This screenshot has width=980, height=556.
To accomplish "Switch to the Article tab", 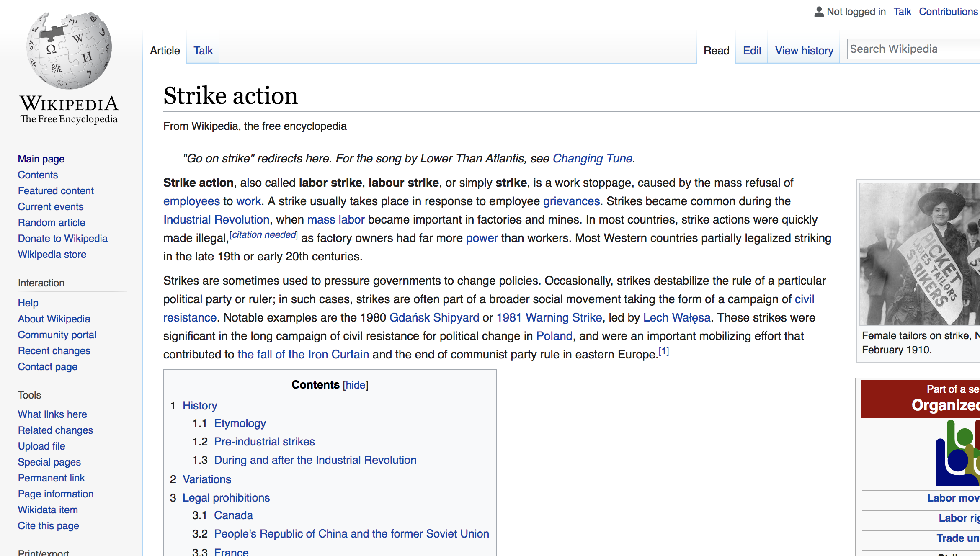I will coord(165,51).
